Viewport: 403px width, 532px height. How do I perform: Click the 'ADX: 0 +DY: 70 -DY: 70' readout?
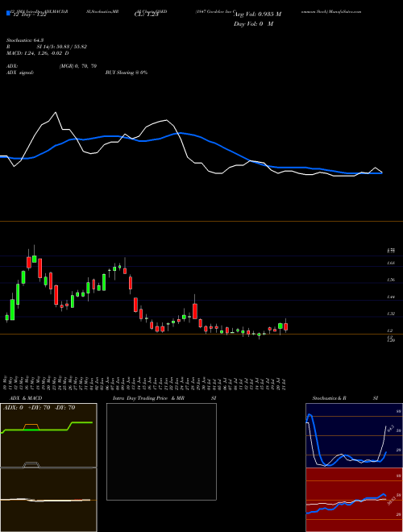(39, 408)
